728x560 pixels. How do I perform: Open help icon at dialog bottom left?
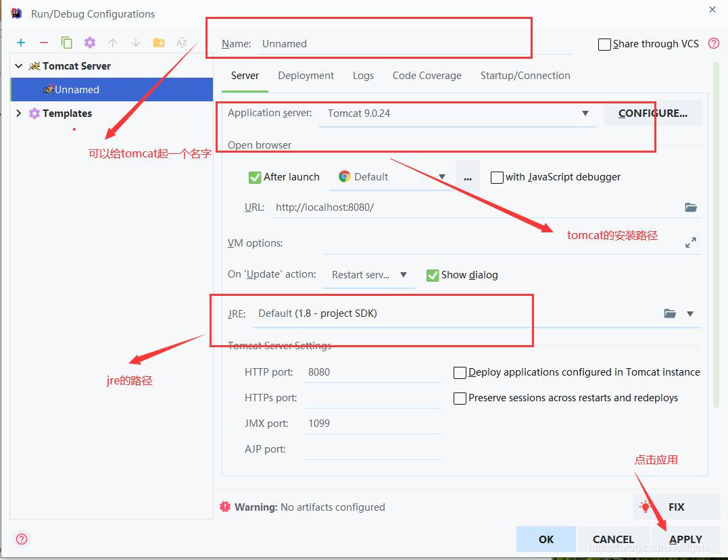click(x=22, y=539)
